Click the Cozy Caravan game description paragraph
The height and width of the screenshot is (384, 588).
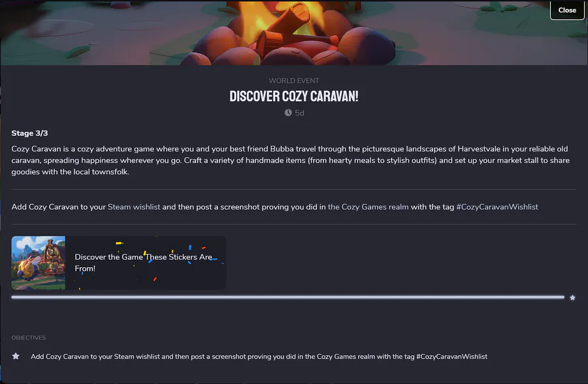(290, 160)
